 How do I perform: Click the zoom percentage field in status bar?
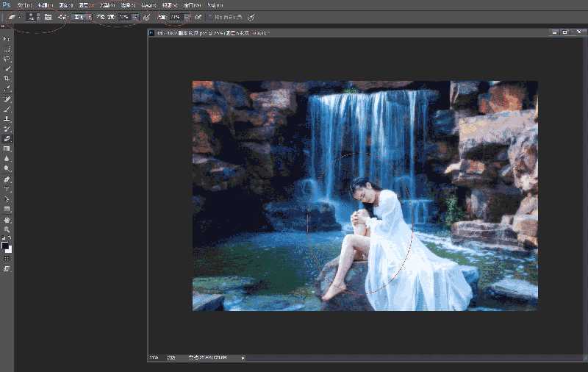point(154,358)
